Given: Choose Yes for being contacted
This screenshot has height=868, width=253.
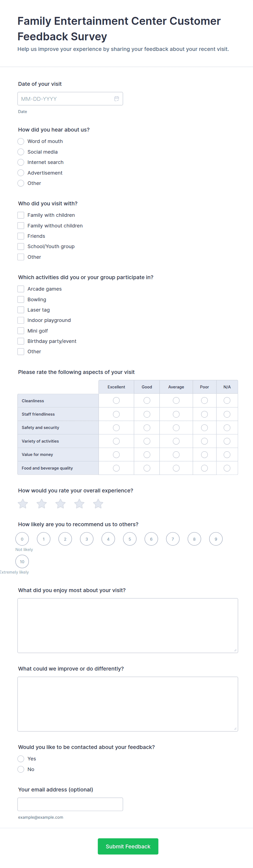Looking at the screenshot, I should coord(21,759).
